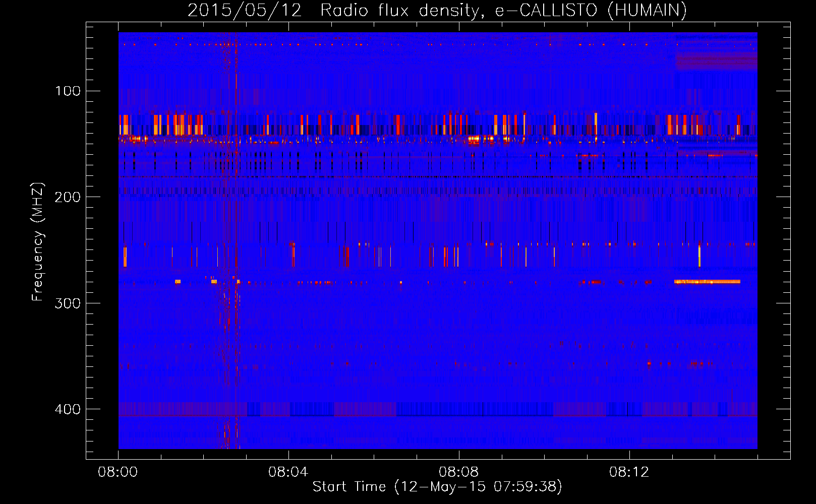Click the 08:00 time tick label

point(118,472)
